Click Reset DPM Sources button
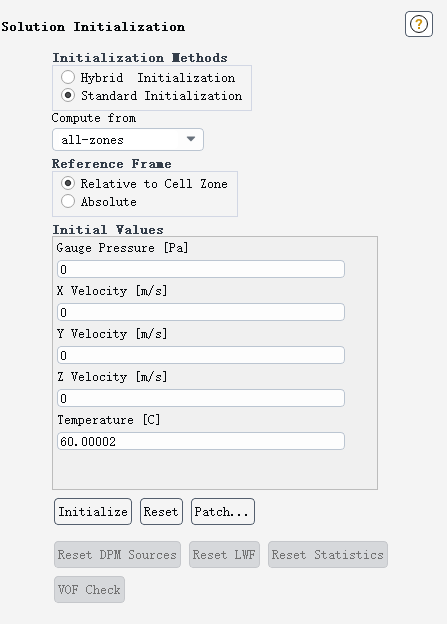This screenshot has height=624, width=447. [117, 554]
